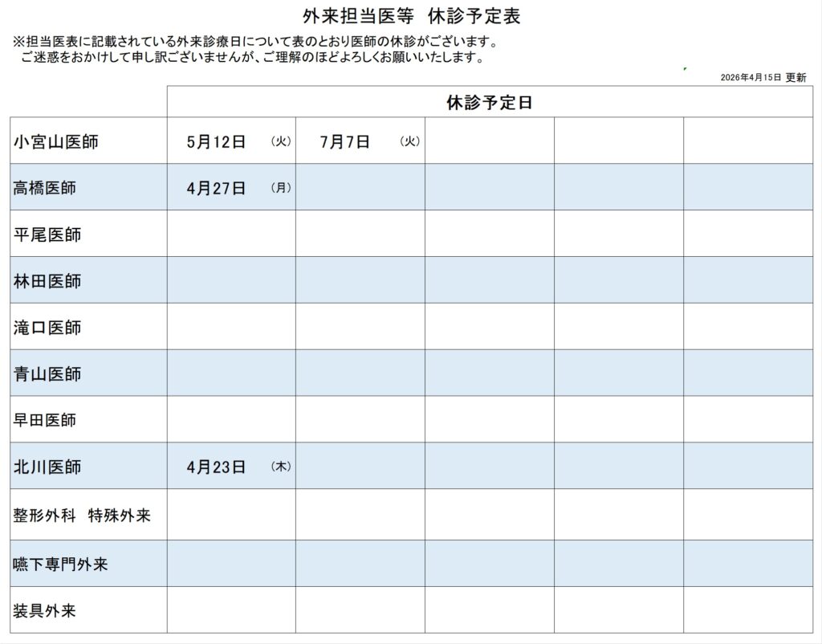The image size is (822, 644).
Task: Select the 休診予定日 column header
Action: click(489, 103)
